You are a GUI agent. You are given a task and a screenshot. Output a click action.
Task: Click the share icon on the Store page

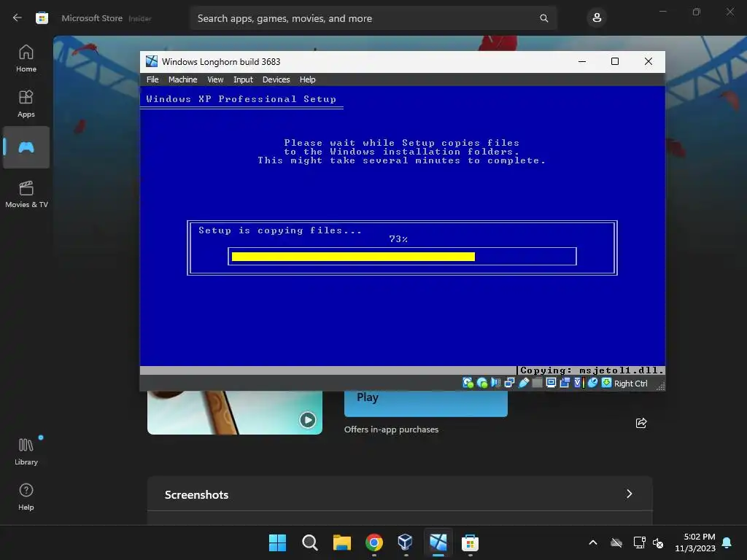(x=641, y=423)
